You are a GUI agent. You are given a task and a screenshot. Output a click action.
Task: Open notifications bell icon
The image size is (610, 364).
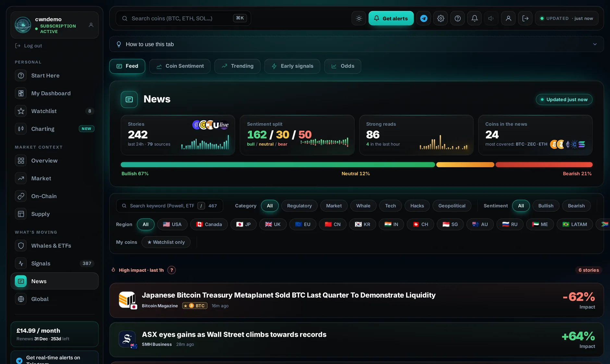tap(474, 18)
